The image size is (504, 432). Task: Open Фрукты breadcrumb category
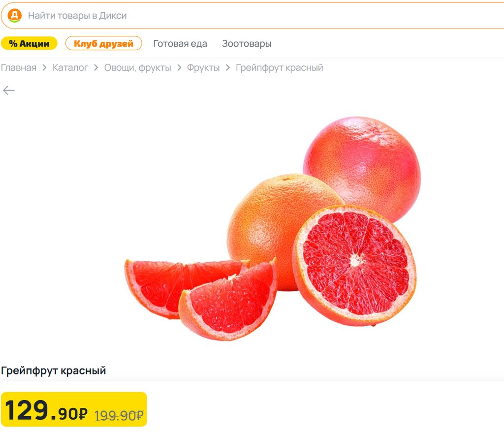(203, 68)
